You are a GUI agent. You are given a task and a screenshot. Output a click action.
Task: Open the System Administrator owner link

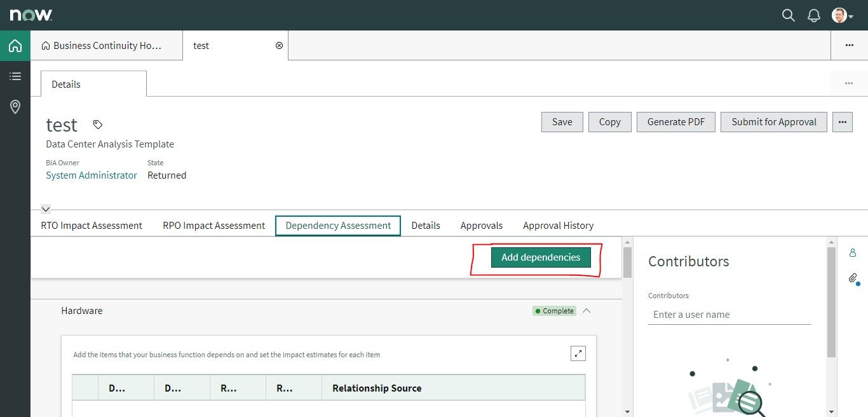click(91, 175)
